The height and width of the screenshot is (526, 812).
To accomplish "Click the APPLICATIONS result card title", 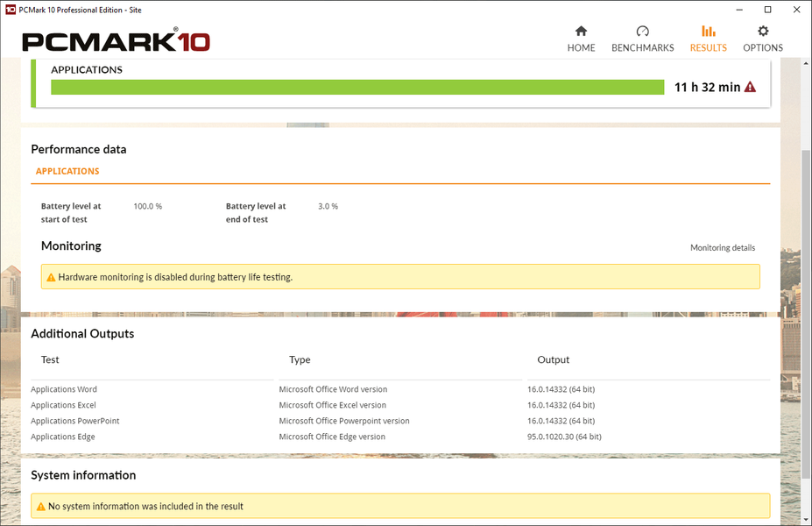I will tap(87, 70).
